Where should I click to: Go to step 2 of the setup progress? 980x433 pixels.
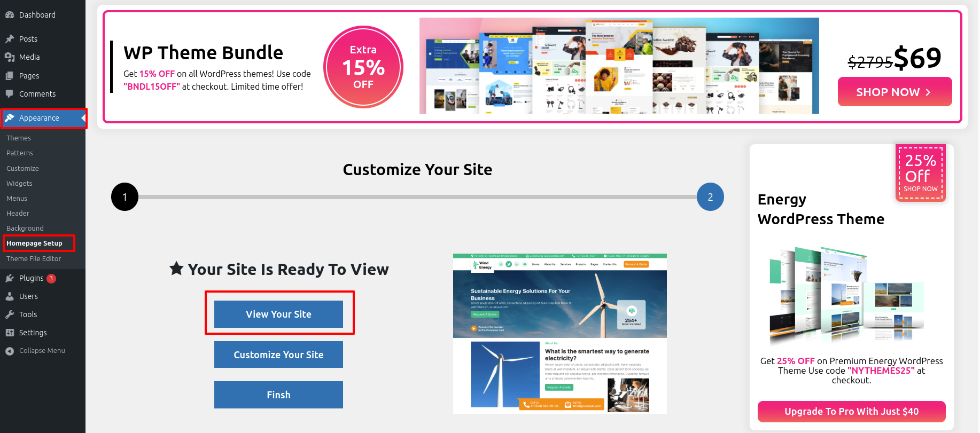pos(710,197)
